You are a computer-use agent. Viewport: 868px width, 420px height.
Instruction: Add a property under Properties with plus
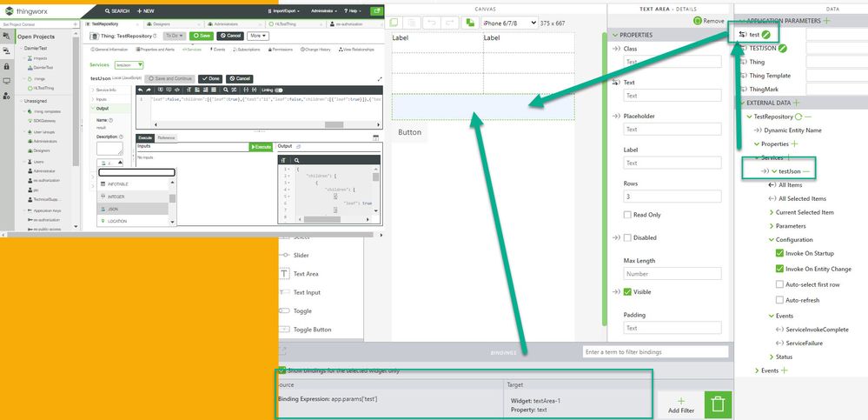point(794,144)
